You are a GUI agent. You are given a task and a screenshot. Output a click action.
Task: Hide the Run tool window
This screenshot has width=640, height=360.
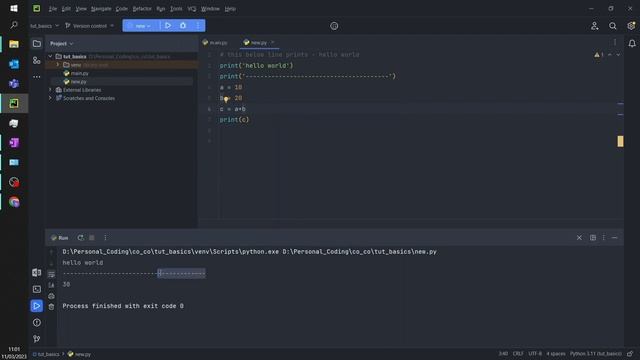[x=615, y=238]
